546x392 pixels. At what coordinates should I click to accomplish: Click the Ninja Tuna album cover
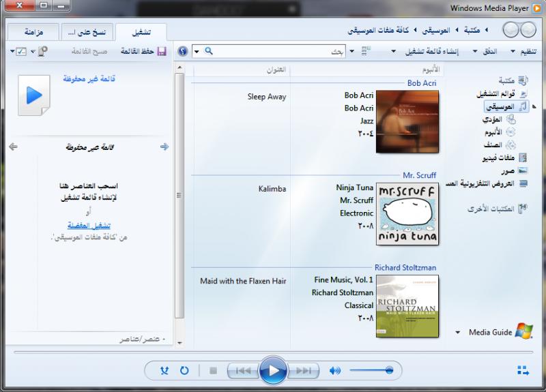pos(407,213)
